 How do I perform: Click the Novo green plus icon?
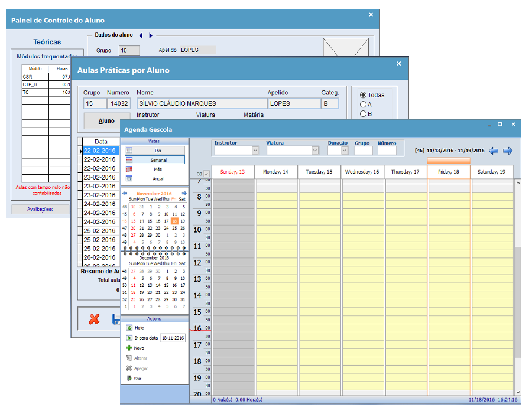[129, 348]
